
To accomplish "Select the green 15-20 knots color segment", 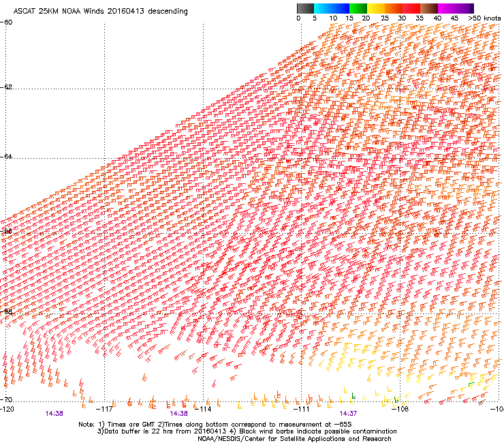I will (358, 8).
